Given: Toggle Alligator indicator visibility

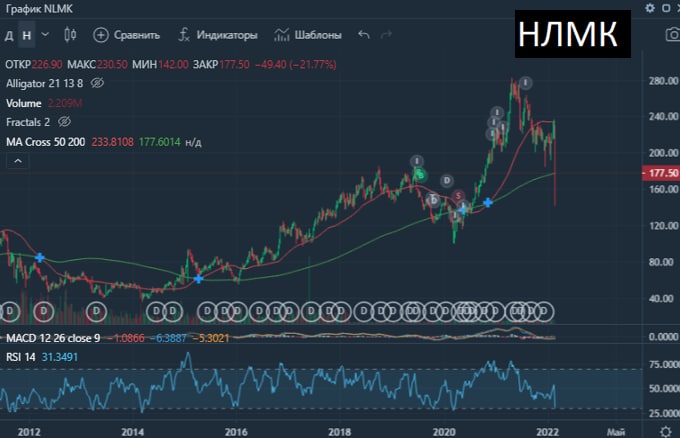Looking at the screenshot, I should point(97,83).
